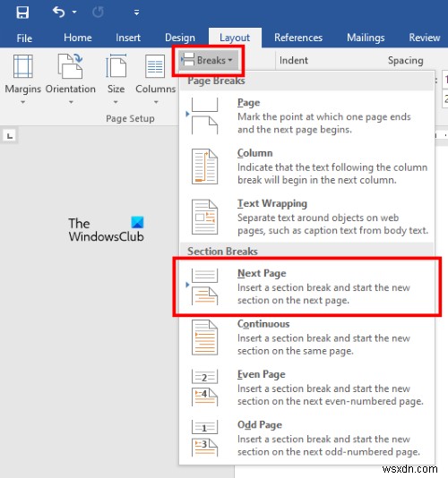The height and width of the screenshot is (478, 448).
Task: Switch to the References tab
Action: coord(298,38)
